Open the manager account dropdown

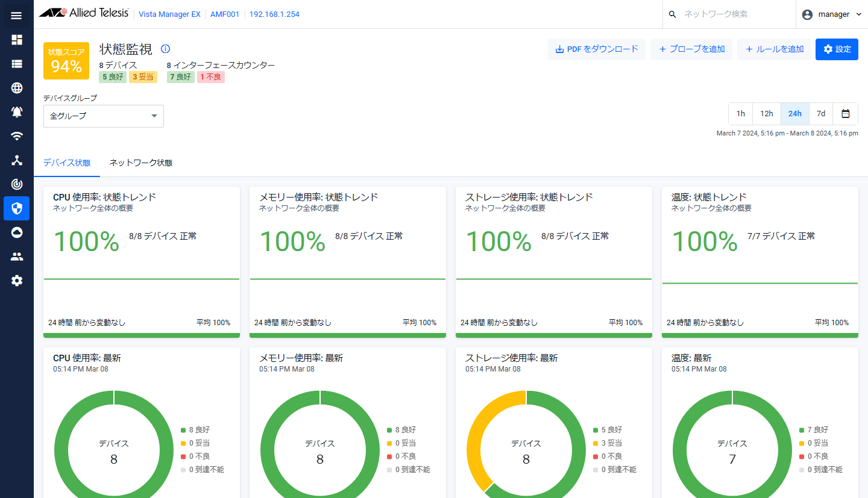832,14
